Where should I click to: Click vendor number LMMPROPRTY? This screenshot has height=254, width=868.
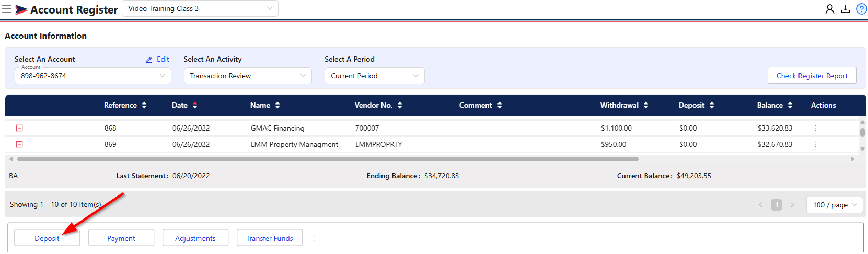click(x=378, y=144)
